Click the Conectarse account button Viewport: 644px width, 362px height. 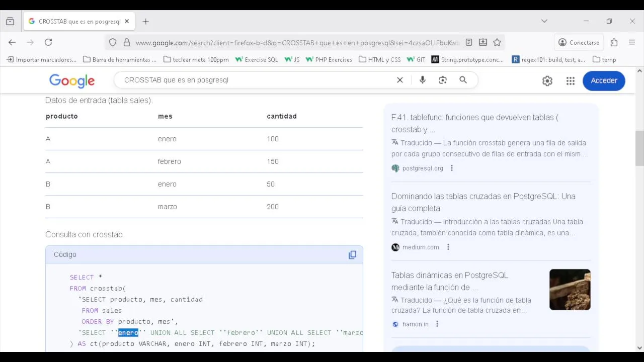579,43
